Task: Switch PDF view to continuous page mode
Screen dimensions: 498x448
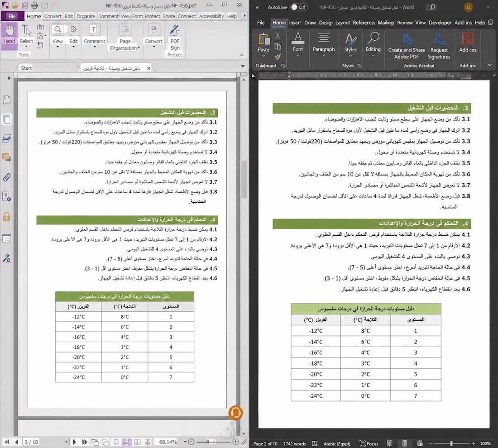Action: coord(126,442)
